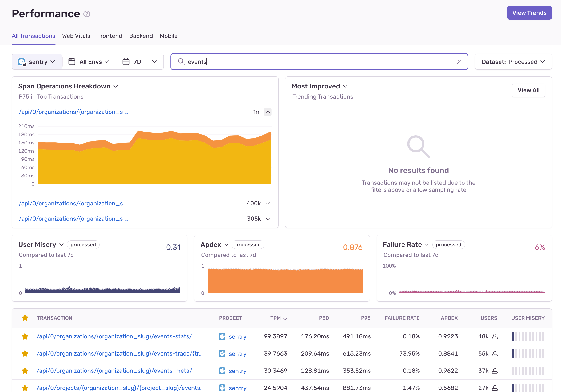Click the search magnifier icon
Screen dimensions: 561x392
pyautogui.click(x=181, y=62)
